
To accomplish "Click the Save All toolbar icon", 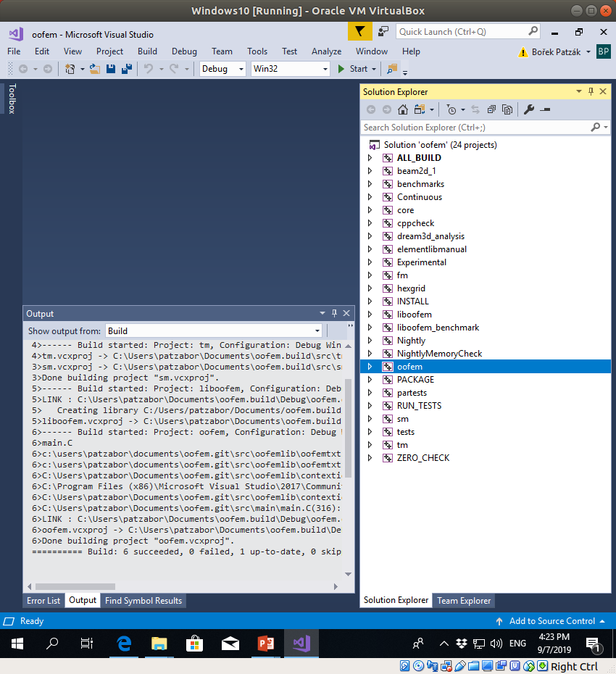I will click(x=126, y=69).
